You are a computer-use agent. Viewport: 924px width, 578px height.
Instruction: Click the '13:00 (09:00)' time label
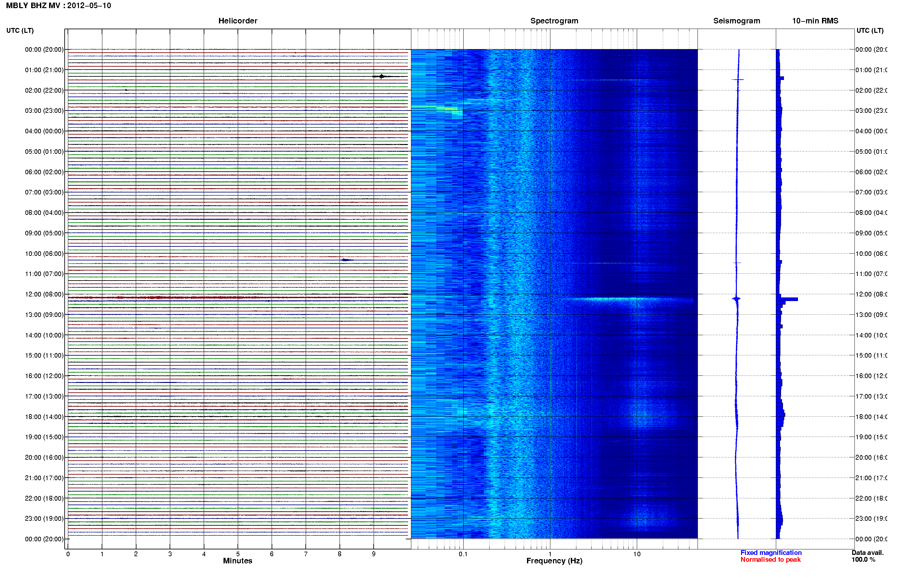(44, 315)
